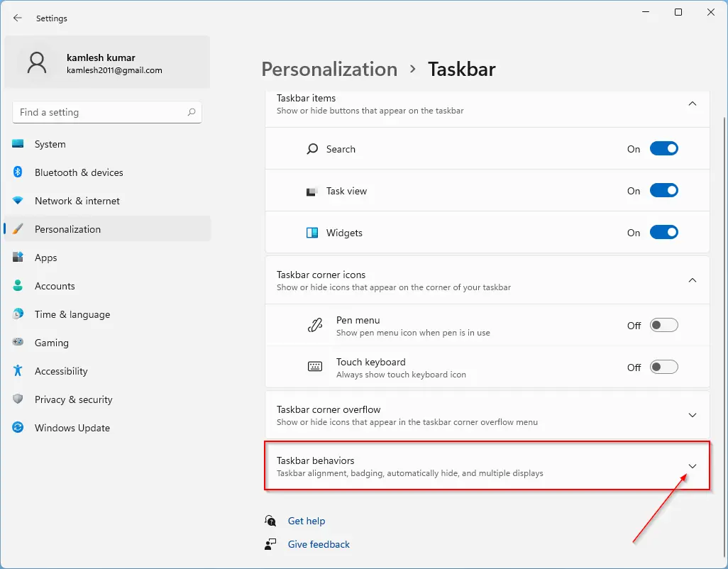This screenshot has width=728, height=569.
Task: Click the System monitor icon
Action: [x=18, y=143]
